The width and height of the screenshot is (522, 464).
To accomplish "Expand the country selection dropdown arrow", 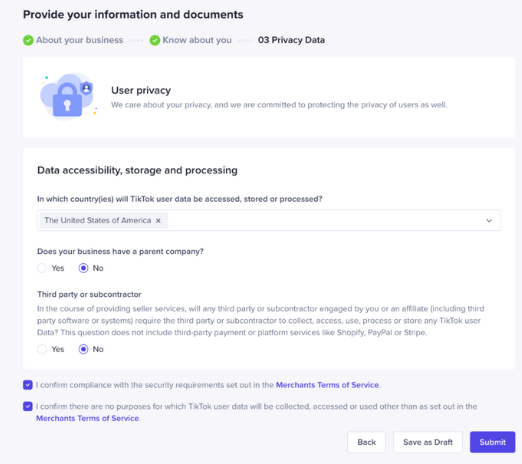I will [x=489, y=220].
